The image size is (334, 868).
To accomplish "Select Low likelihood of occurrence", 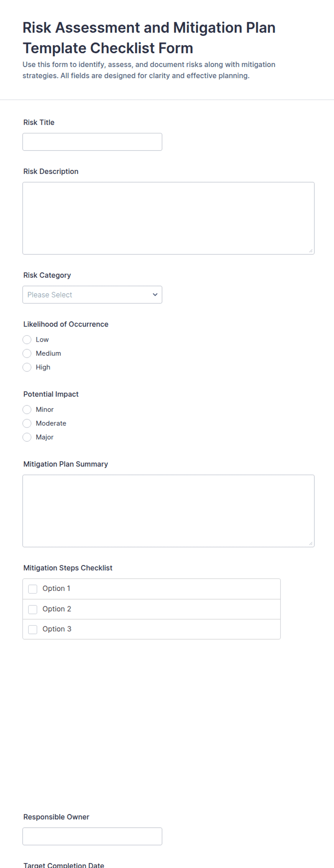I will pyautogui.click(x=27, y=340).
